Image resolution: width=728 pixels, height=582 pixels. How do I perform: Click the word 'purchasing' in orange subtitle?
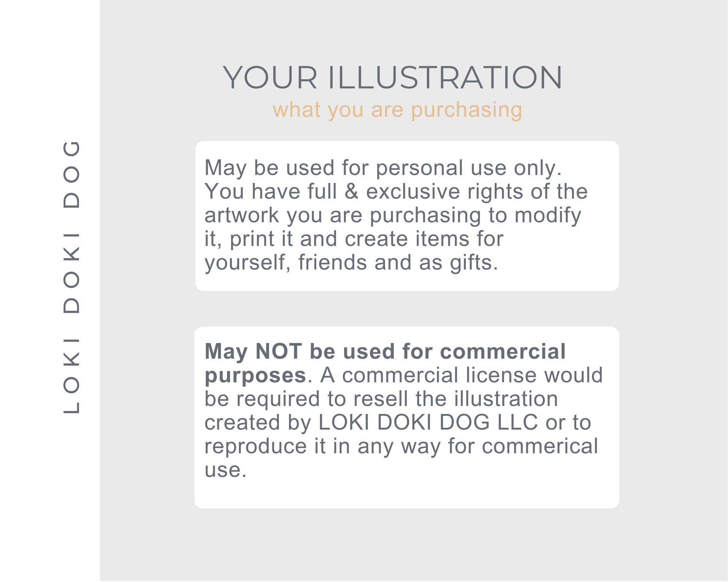click(467, 110)
